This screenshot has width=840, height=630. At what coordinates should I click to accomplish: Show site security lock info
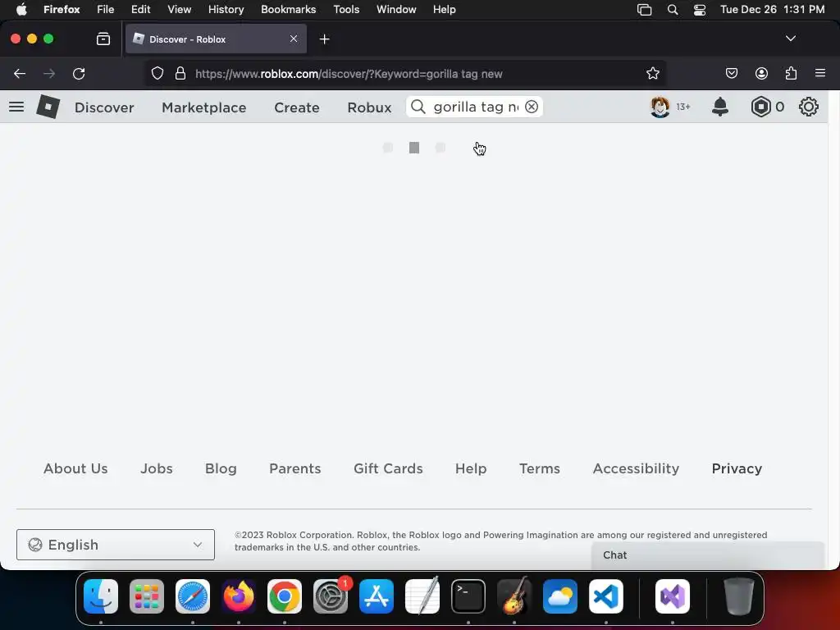point(180,73)
